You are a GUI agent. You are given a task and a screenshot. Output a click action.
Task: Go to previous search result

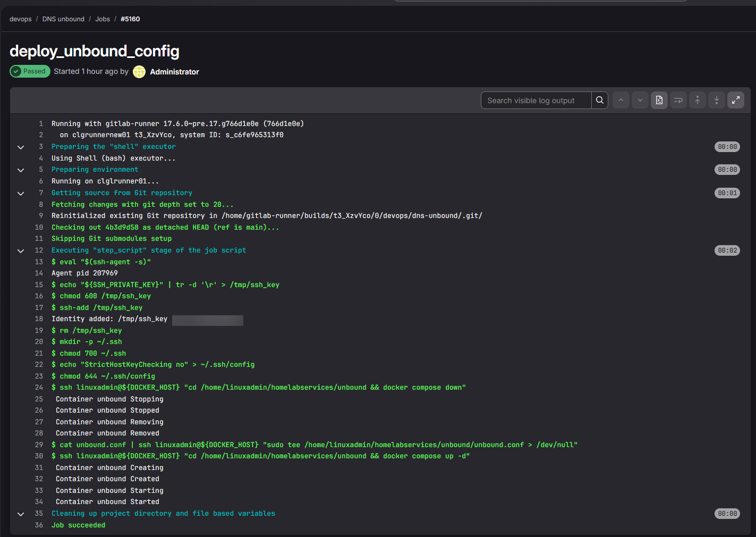(x=621, y=100)
